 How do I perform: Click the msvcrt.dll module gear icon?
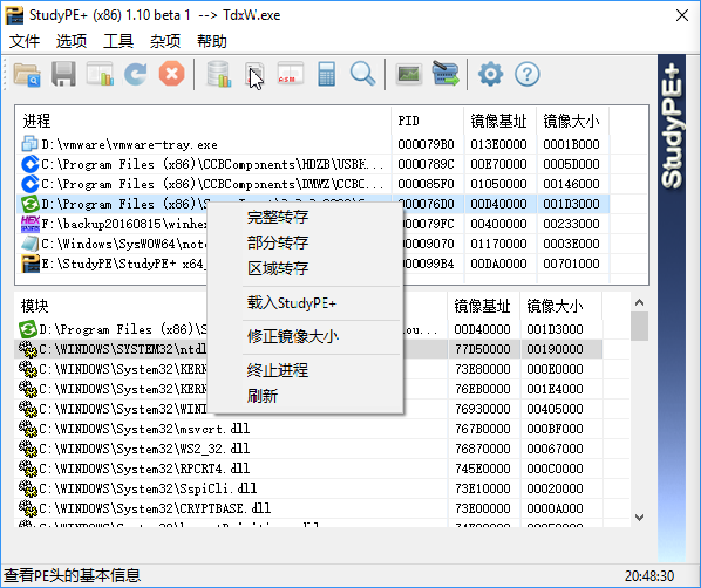(28, 428)
